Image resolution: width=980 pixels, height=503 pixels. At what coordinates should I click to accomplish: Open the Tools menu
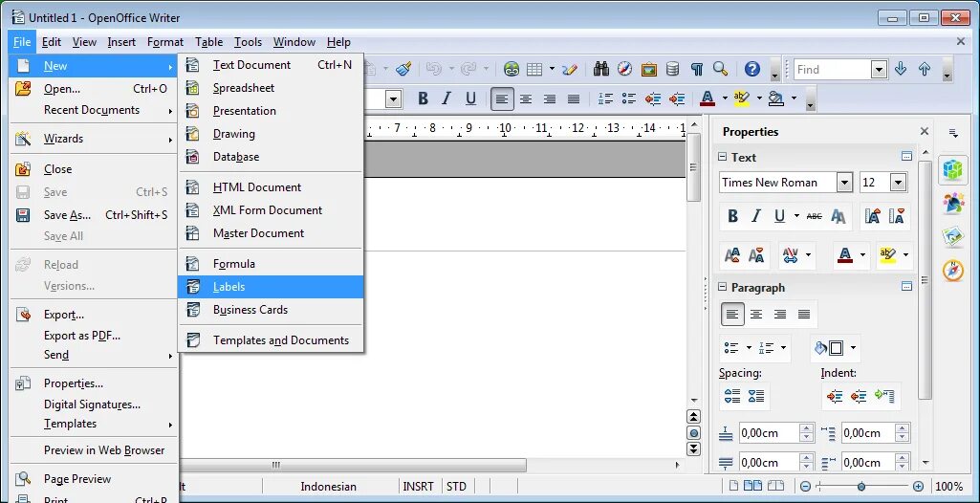[248, 42]
